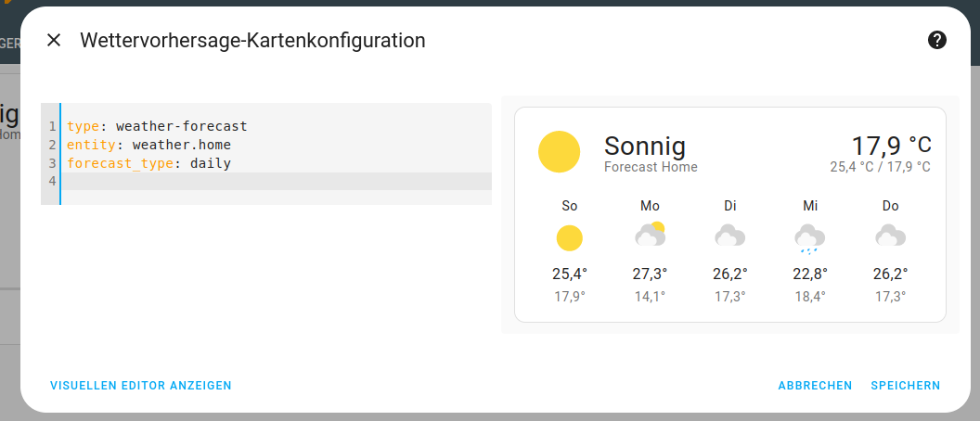Place cursor on the type: weather-forecast line

pyautogui.click(x=158, y=126)
